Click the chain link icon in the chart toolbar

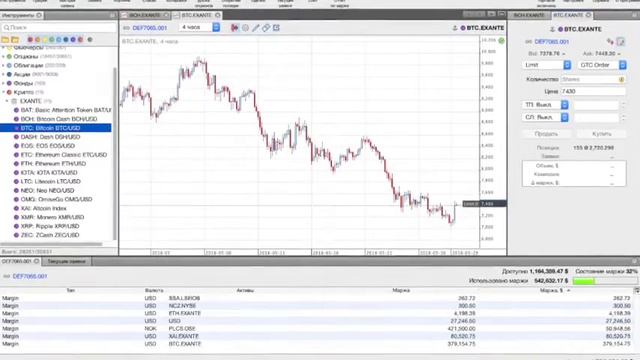point(266,28)
